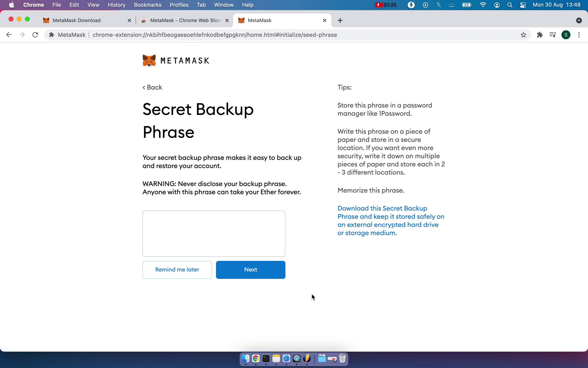588x368 pixels.
Task: Click the MetaMask tab close button
Action: coord(324,20)
